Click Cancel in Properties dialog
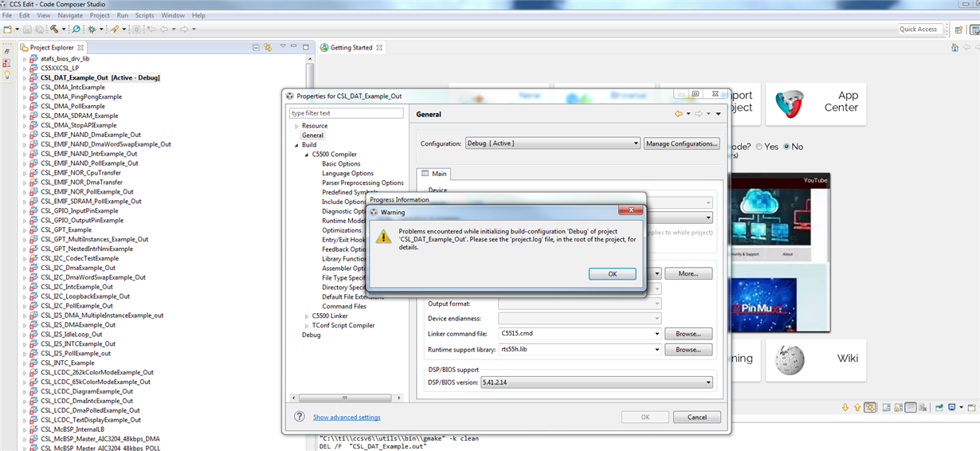 [697, 417]
